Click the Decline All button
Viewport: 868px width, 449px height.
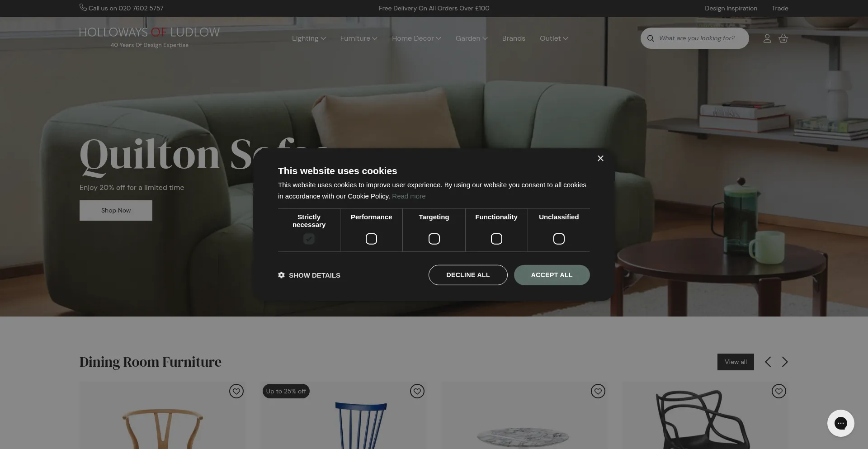click(x=468, y=275)
